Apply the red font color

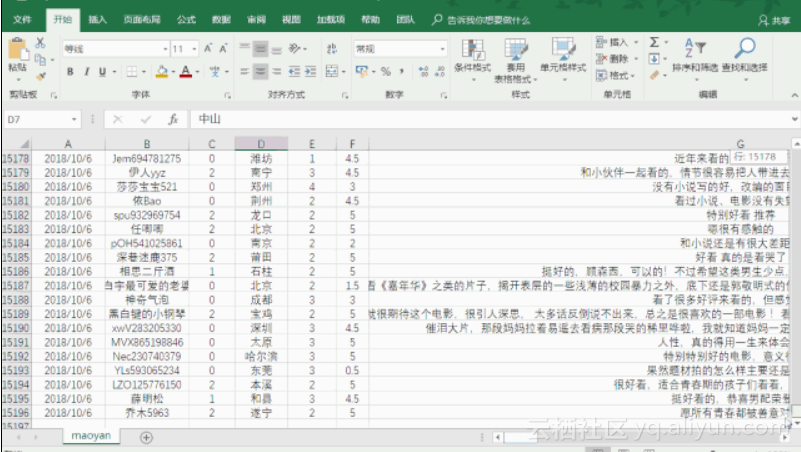(x=185, y=72)
